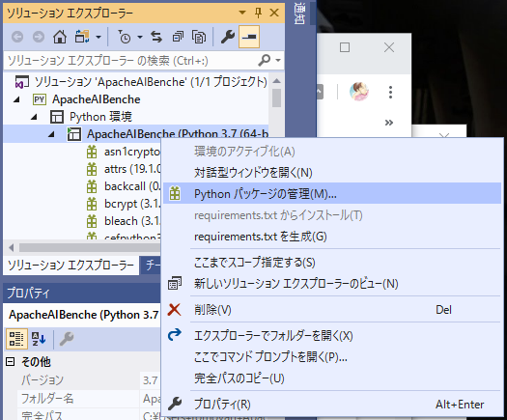Open the browser three-dot menu

point(390,92)
